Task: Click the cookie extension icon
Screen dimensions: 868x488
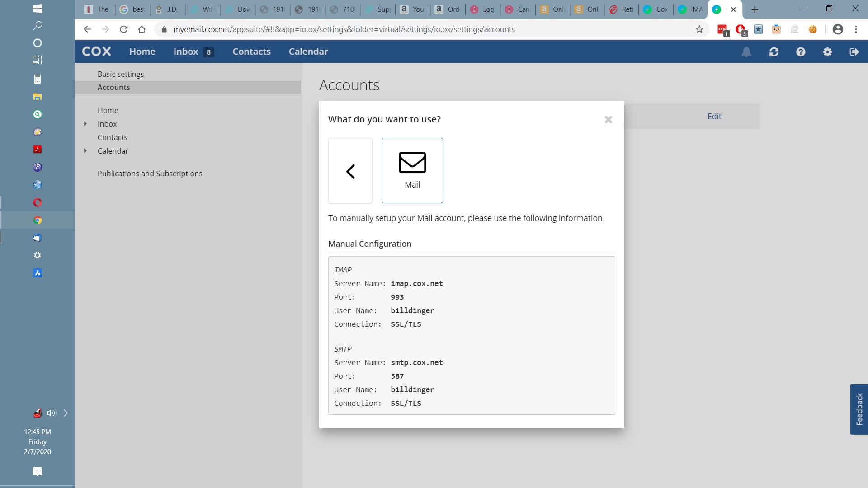Action: point(813,29)
